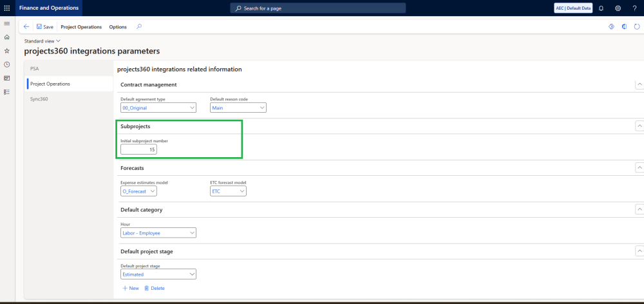Collapse the Contract management section
Viewport: 644px width, 304px height.
[x=639, y=84]
